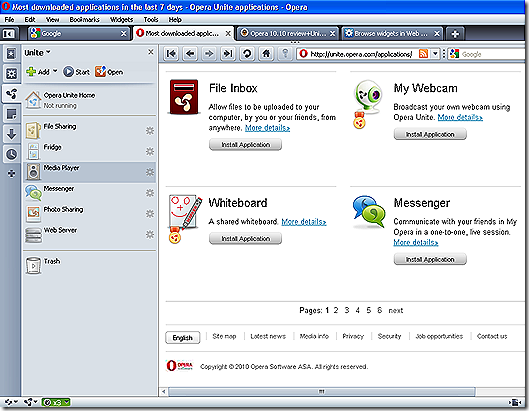This screenshot has width=529, height=411.
Task: Toggle the panel visibility button left of tabs
Action: [x=9, y=33]
